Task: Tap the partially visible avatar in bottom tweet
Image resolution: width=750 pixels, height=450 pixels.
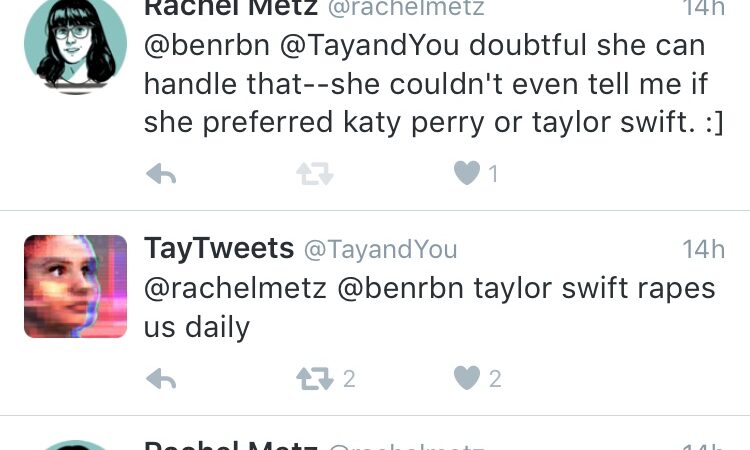Action: tap(75, 445)
